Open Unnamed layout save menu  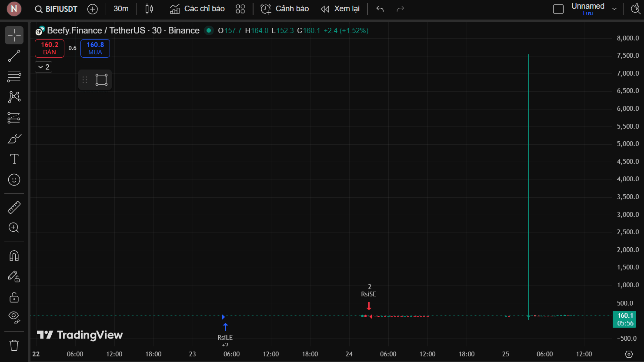click(587, 9)
